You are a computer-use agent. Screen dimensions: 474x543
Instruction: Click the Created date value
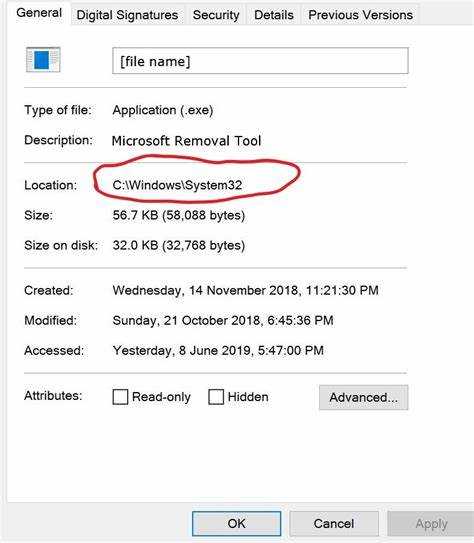[245, 290]
